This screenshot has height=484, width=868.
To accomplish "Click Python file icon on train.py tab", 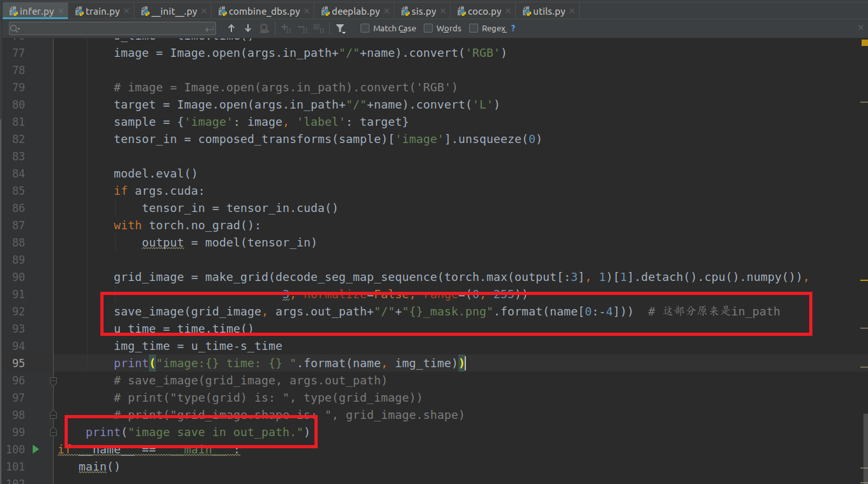I will [x=79, y=11].
